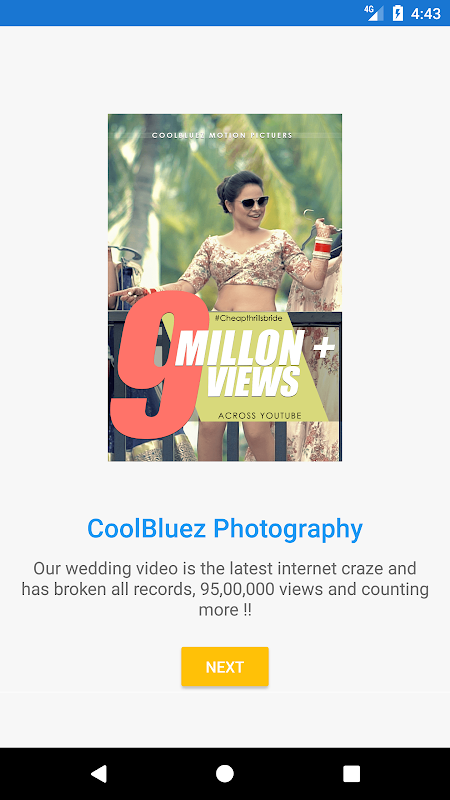The image size is (450, 800).
Task: Tap the white plus sign beside MILLON
Action: [323, 348]
